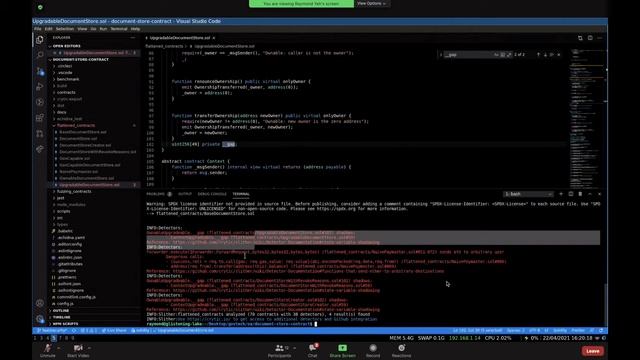Close the UpgradableDocumentStore.sol editor tab
Image resolution: width=640 pixels, height=360 pixels.
click(213, 38)
